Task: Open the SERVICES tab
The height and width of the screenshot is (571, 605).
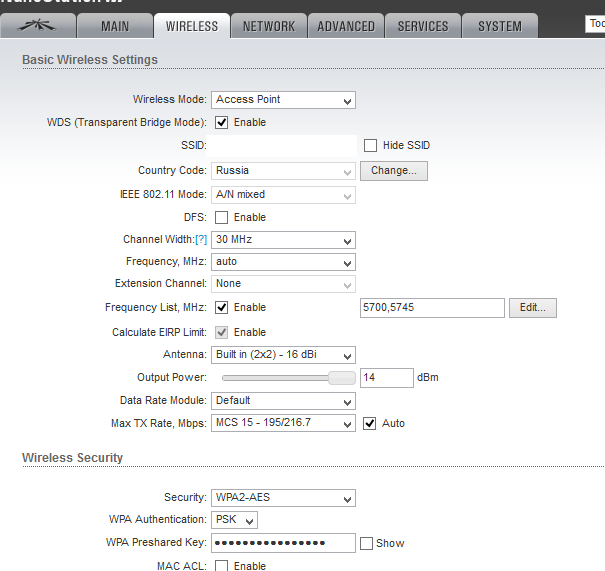Action: 423,26
